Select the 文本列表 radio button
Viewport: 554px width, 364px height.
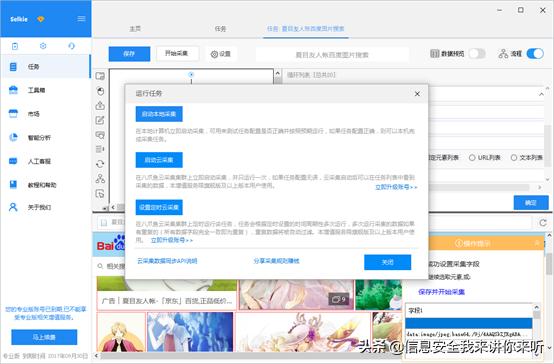514,158
